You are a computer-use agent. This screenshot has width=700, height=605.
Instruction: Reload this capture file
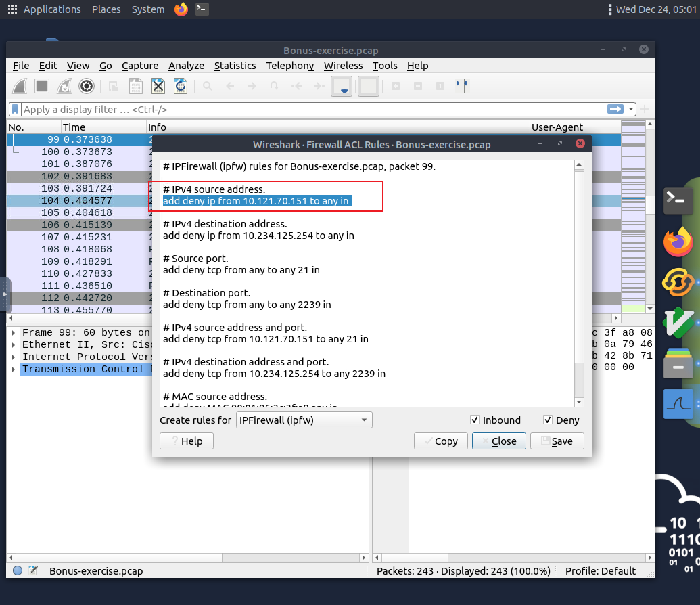[x=181, y=86]
